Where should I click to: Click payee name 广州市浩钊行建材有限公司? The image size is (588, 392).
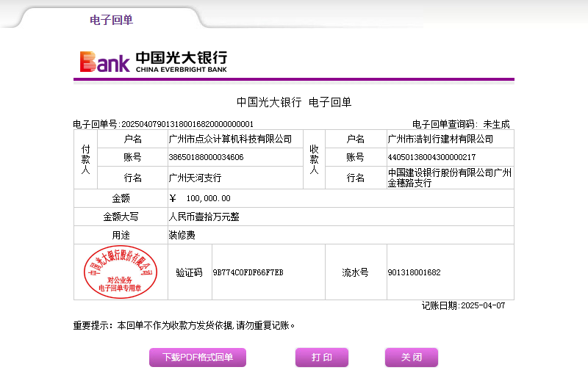[x=440, y=139]
